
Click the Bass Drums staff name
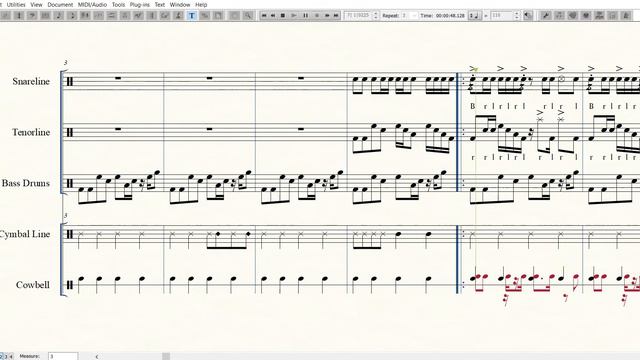25,183
